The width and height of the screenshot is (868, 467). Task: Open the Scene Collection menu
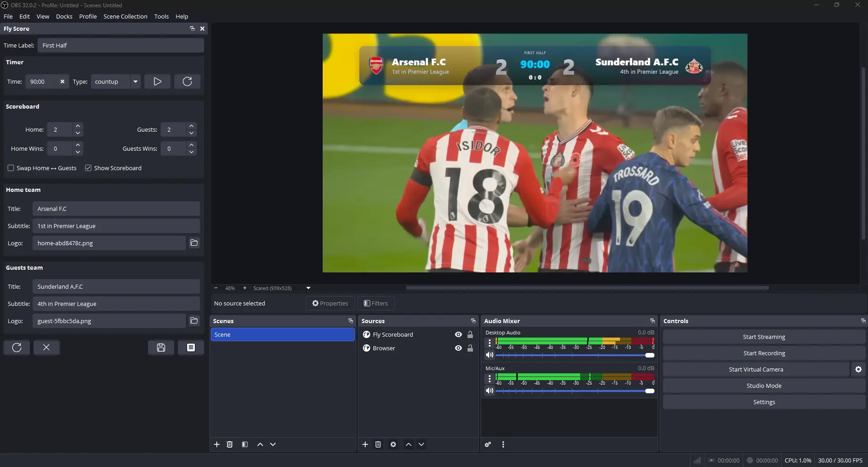pyautogui.click(x=125, y=16)
